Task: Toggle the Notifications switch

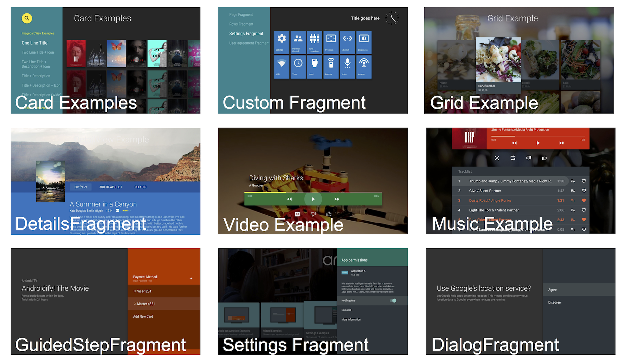Action: coord(393,301)
